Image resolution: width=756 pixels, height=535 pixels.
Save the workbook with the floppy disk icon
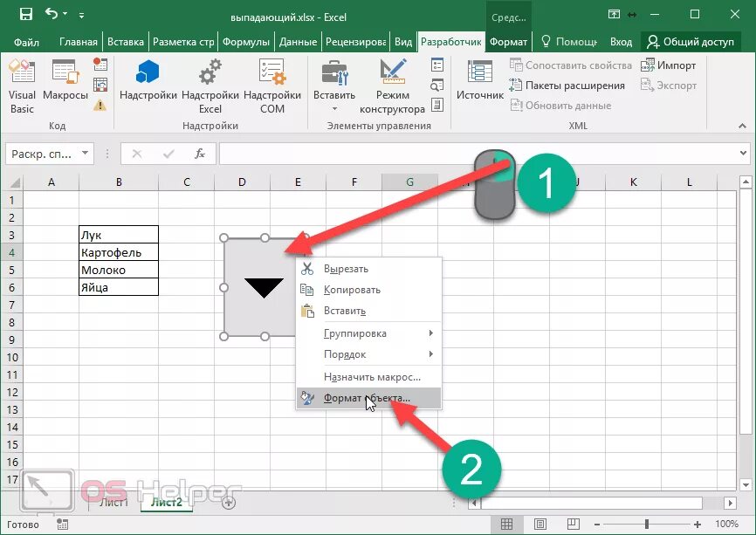point(25,14)
